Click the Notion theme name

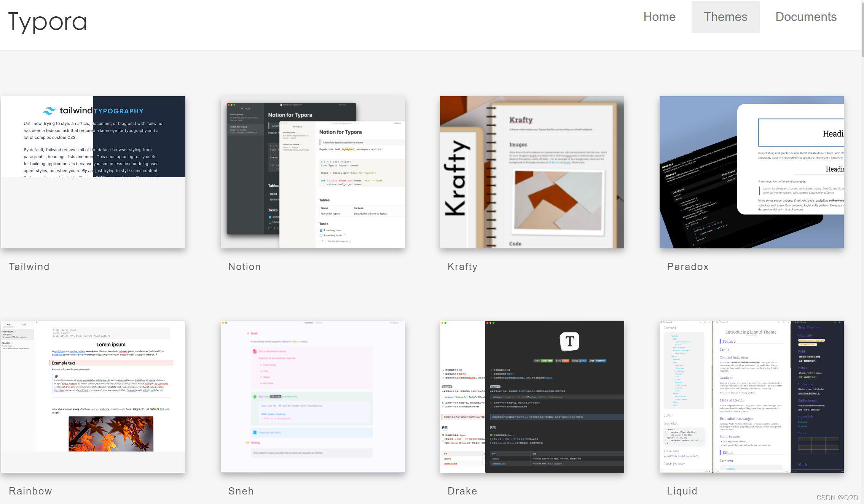click(x=244, y=267)
